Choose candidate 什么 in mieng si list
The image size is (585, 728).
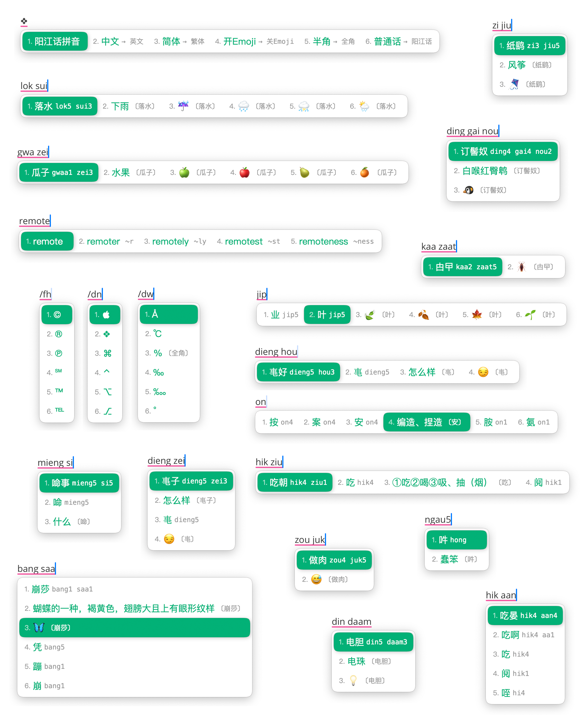point(68,521)
